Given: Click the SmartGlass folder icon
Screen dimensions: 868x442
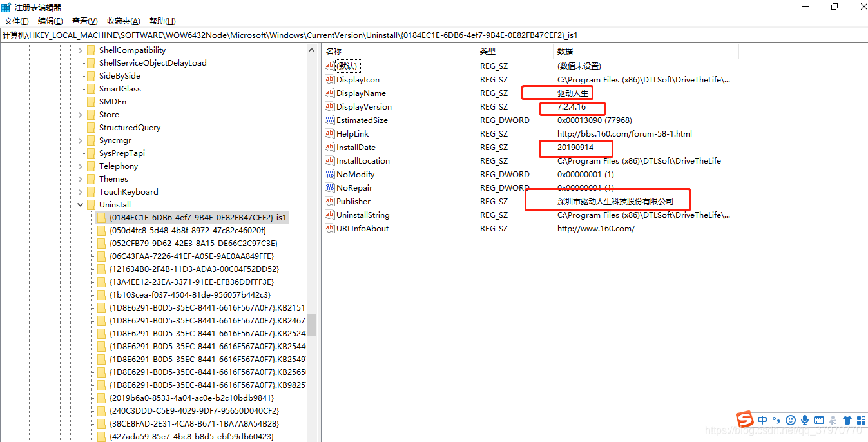Looking at the screenshot, I should point(91,89).
